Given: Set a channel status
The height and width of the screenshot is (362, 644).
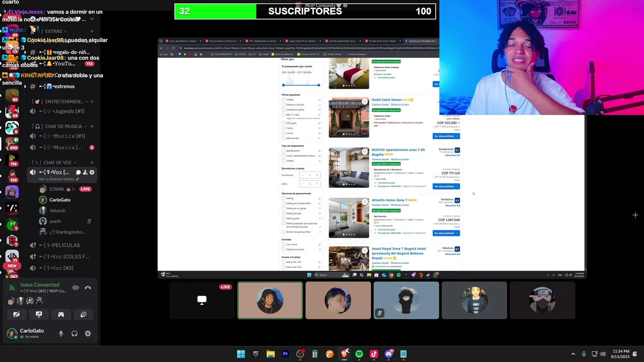Looking at the screenshot, I should pos(59,179).
